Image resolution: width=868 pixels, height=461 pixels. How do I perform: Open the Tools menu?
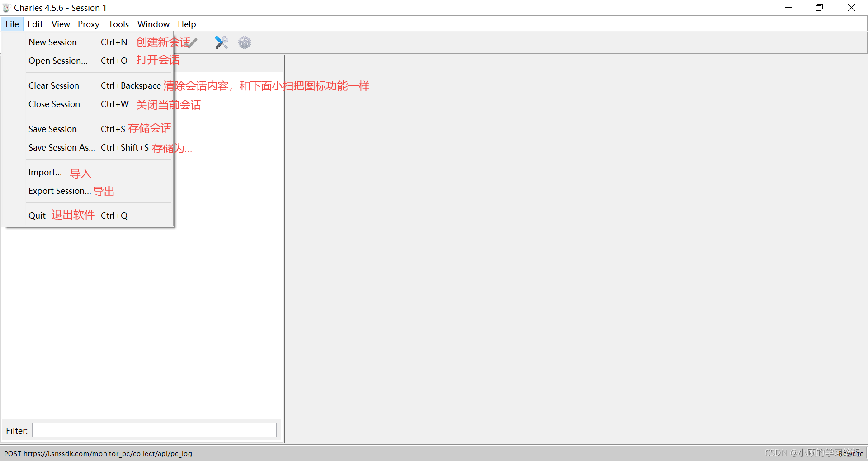click(118, 24)
